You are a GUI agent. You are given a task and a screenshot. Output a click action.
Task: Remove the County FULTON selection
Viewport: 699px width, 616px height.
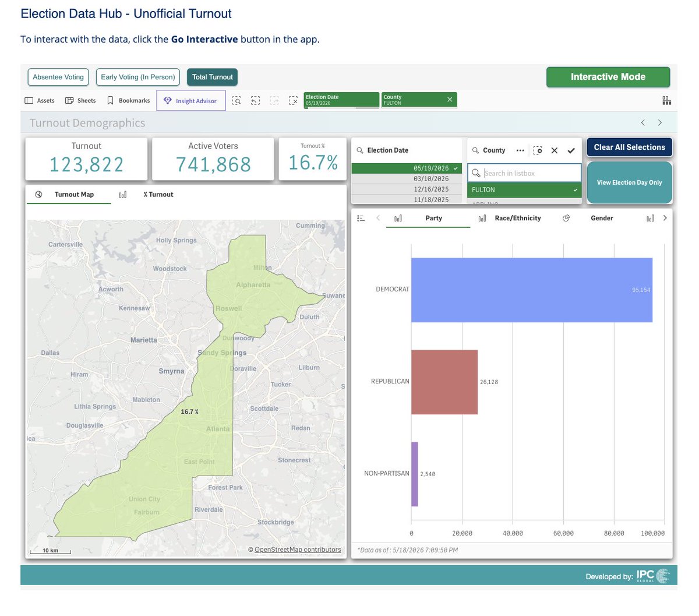[x=450, y=100]
